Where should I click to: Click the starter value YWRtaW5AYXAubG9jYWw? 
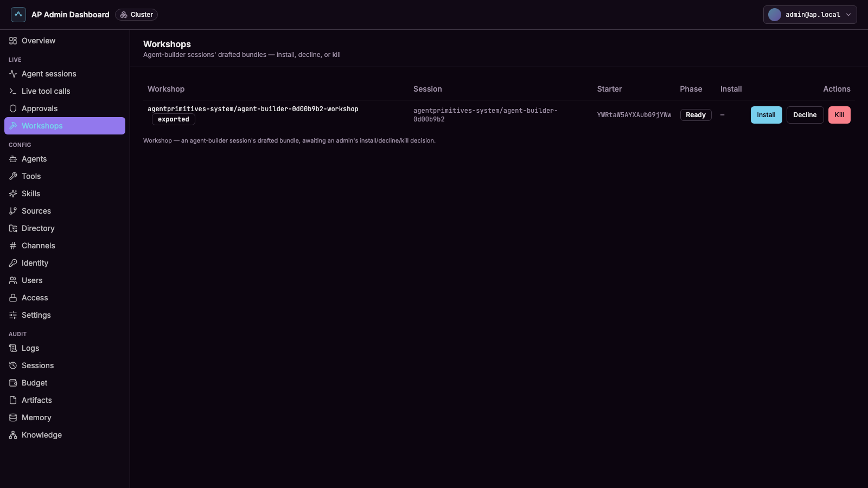coord(634,115)
